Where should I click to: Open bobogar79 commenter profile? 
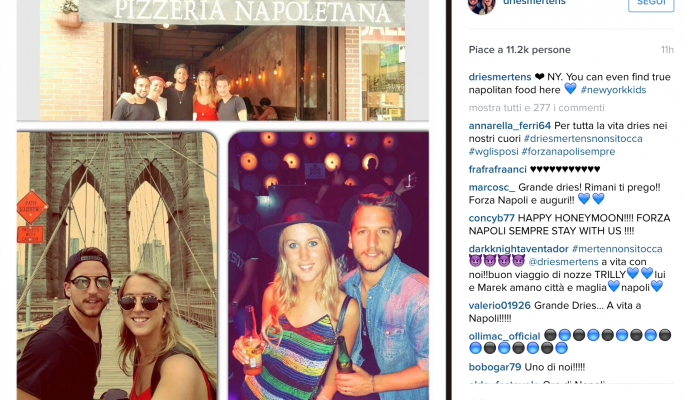[495, 367]
